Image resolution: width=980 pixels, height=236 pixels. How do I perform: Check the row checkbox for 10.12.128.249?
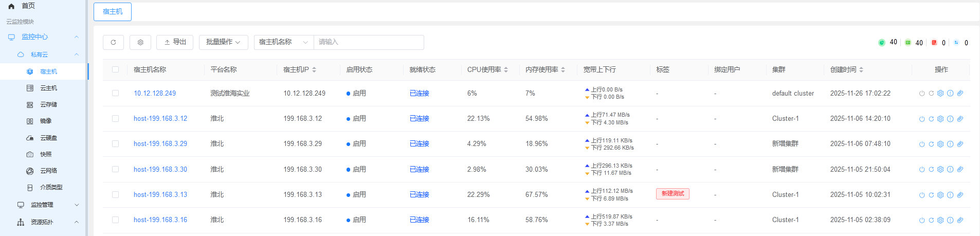click(x=115, y=93)
